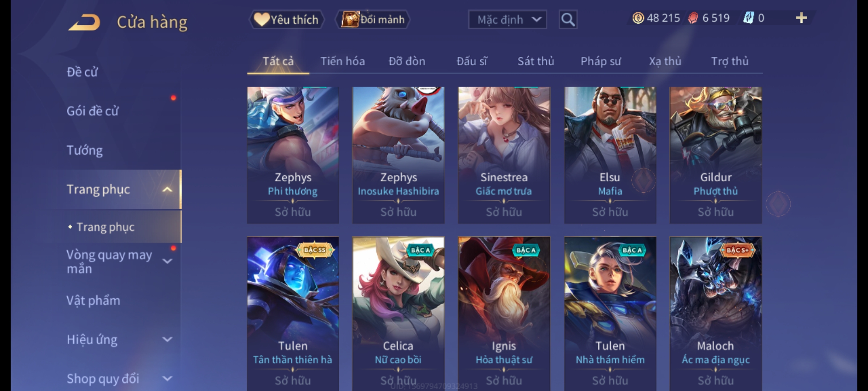Image resolution: width=868 pixels, height=391 pixels.
Task: Expand the Hiệu ứng sidebar section
Action: click(x=167, y=339)
